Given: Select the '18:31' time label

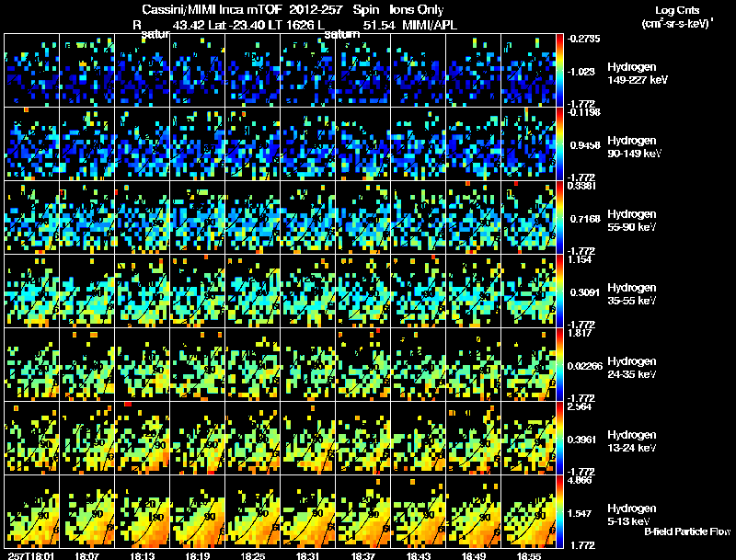Looking at the screenshot, I should click(308, 555).
